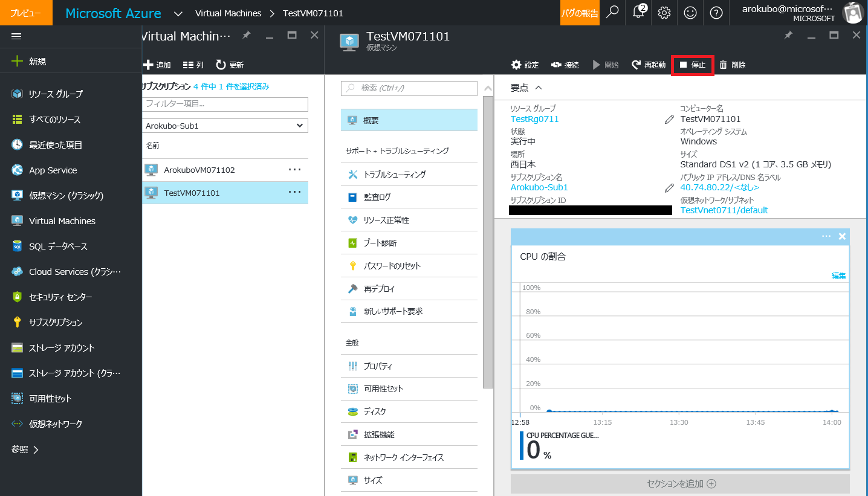The width and height of the screenshot is (868, 496).
Task: Open Virtual Machines in sidebar
Action: point(71,221)
